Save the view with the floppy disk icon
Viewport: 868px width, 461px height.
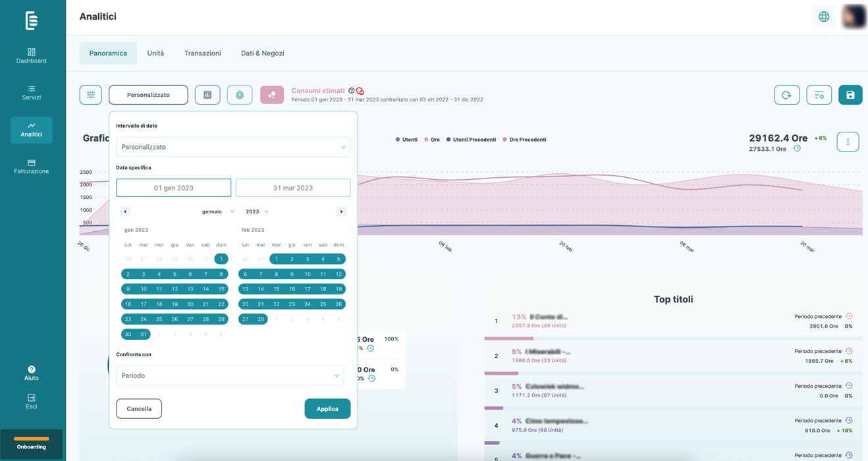850,95
